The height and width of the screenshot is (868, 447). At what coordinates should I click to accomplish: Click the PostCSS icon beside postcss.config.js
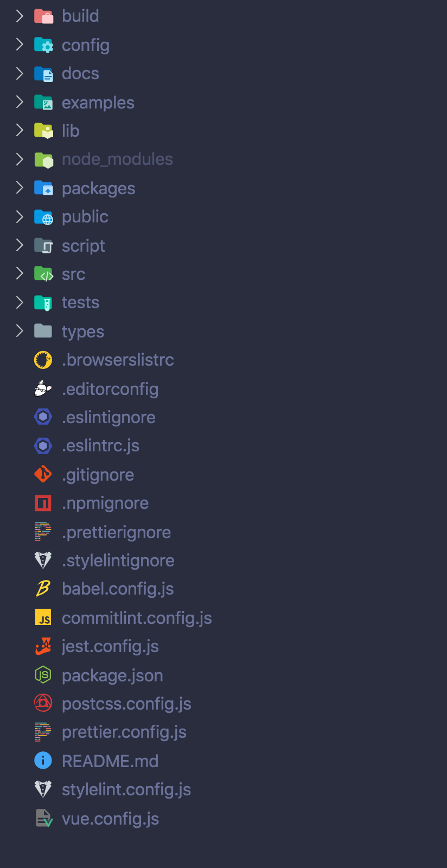(43, 704)
